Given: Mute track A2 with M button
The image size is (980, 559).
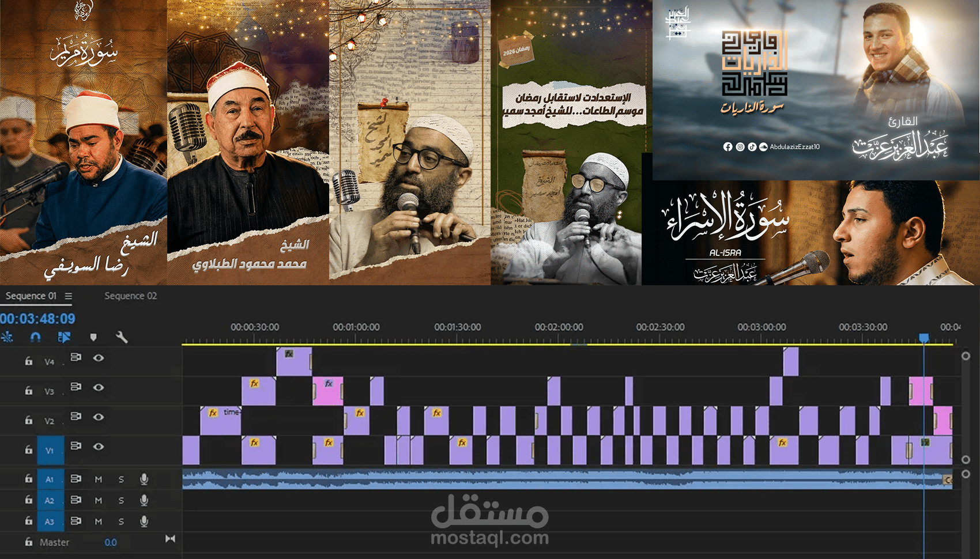Looking at the screenshot, I should (x=99, y=500).
